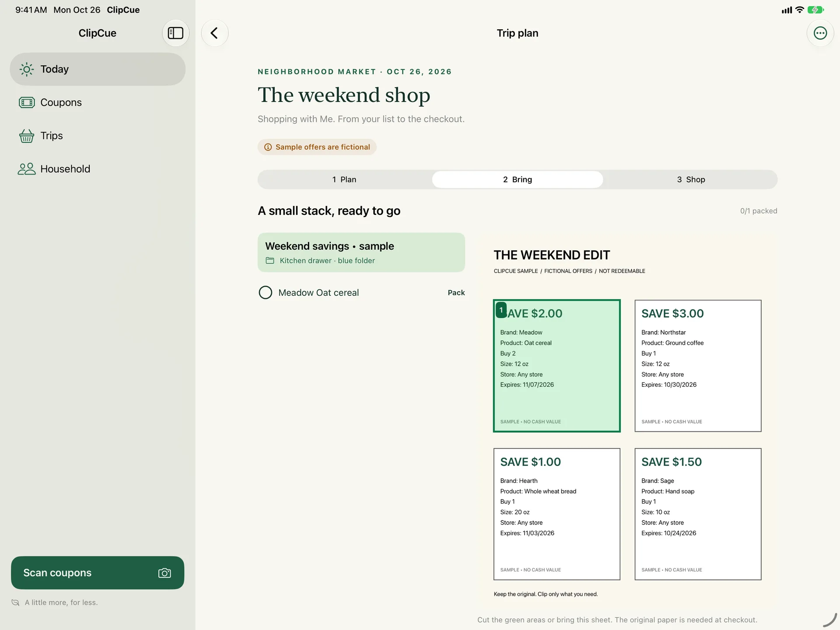
Task: Select the 2 Bring step
Action: [517, 179]
